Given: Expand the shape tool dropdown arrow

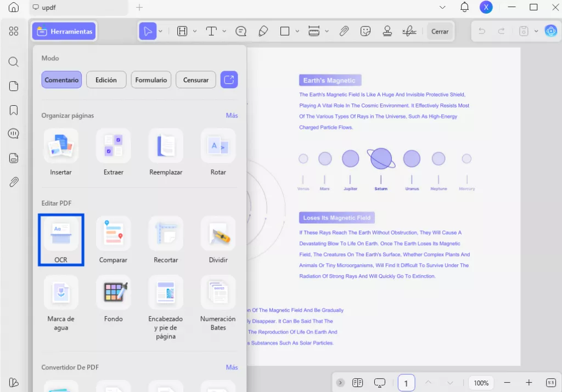Looking at the screenshot, I should [x=297, y=31].
